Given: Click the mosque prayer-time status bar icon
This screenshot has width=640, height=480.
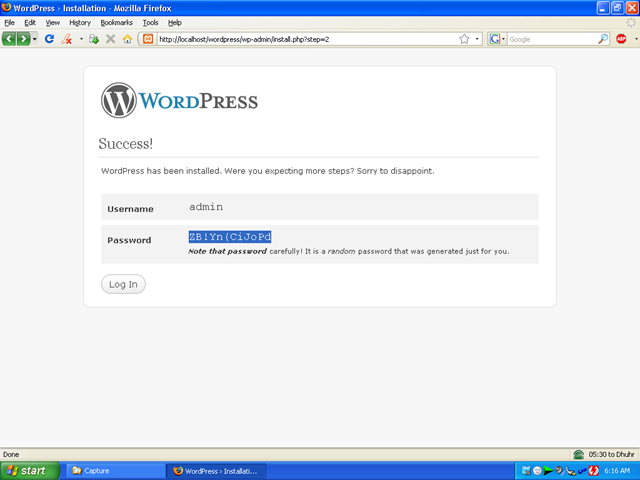Looking at the screenshot, I should pyautogui.click(x=578, y=454).
